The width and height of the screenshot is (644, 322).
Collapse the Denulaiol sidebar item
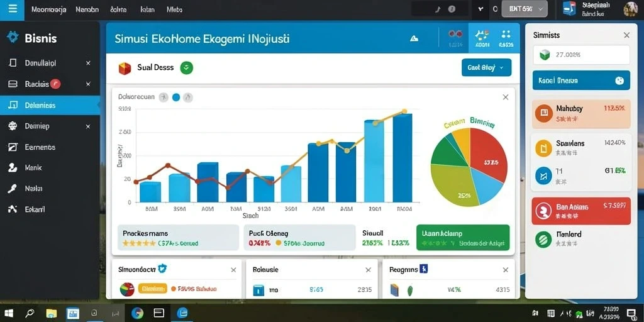pos(88,64)
